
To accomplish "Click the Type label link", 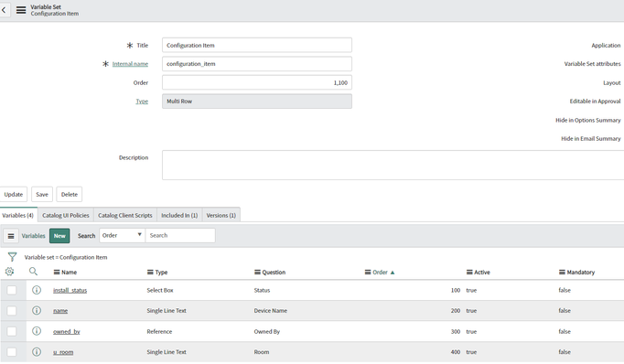I will (x=142, y=102).
